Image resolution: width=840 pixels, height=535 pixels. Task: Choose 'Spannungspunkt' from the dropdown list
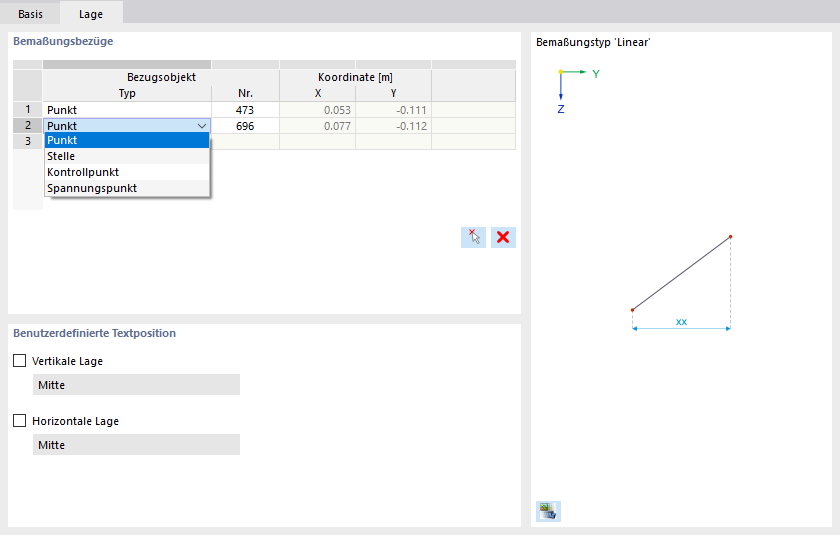point(127,189)
